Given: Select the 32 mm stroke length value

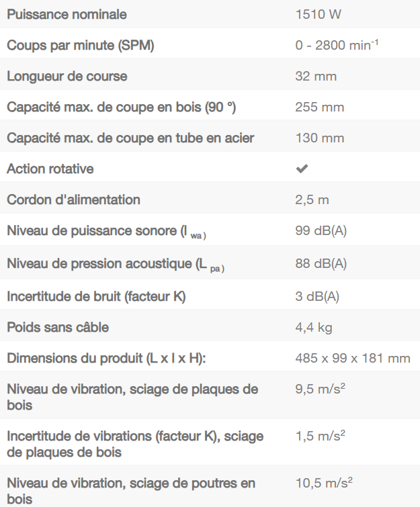Looking at the screenshot, I should click(316, 77).
